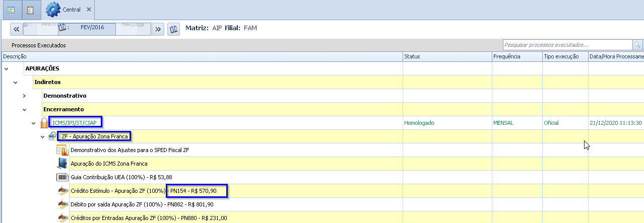The image size is (644, 223).
Task: Click the report icon of Demonstrativo dos Ajustes
Action: coord(62,150)
